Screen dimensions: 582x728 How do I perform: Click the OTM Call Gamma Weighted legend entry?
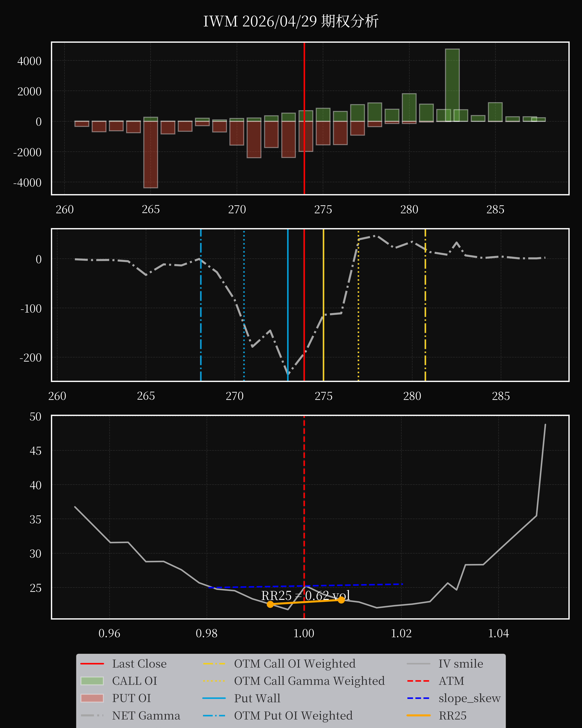(293, 681)
